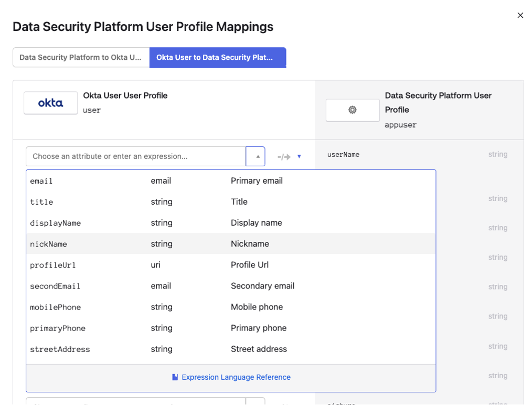Click the 'Street address' description
The width and height of the screenshot is (532, 405).
point(259,349)
